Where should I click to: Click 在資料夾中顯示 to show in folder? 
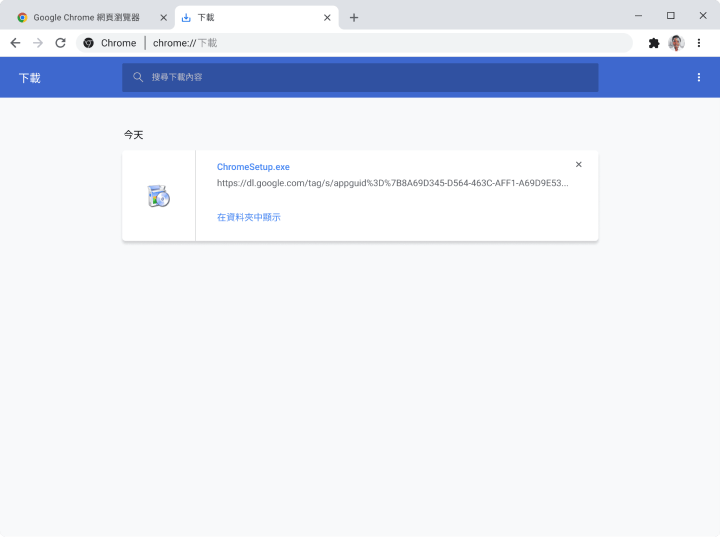[x=248, y=217]
